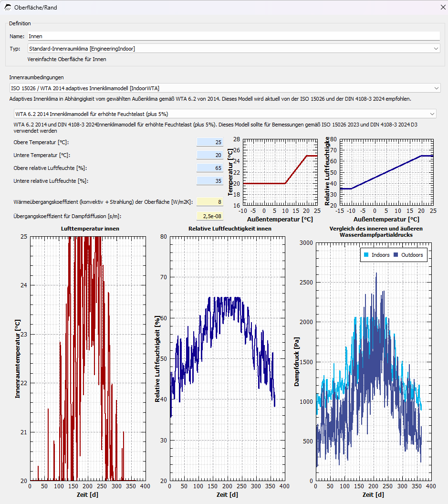Select the Obere Temperatur value field
This screenshot has height=504, width=448.
click(210, 142)
